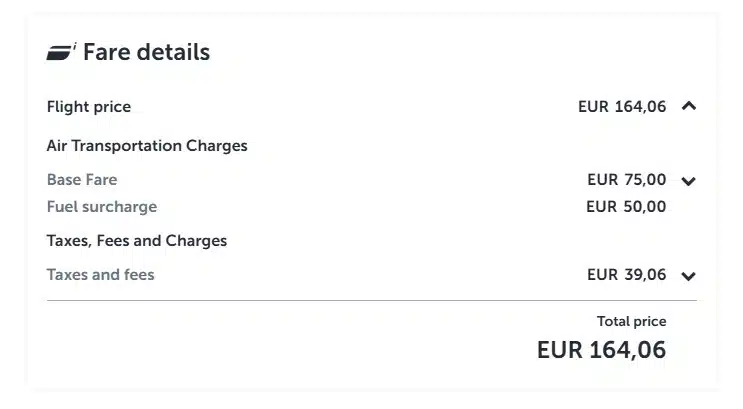Click the Taxes and fees label
Screen dimensions: 743x409
(101, 274)
